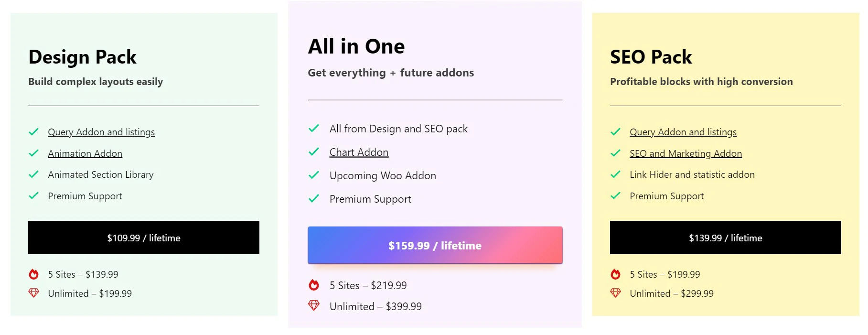Click the diamond icon beside Unlimited – $399.99
The image size is (868, 335).
[x=314, y=306]
